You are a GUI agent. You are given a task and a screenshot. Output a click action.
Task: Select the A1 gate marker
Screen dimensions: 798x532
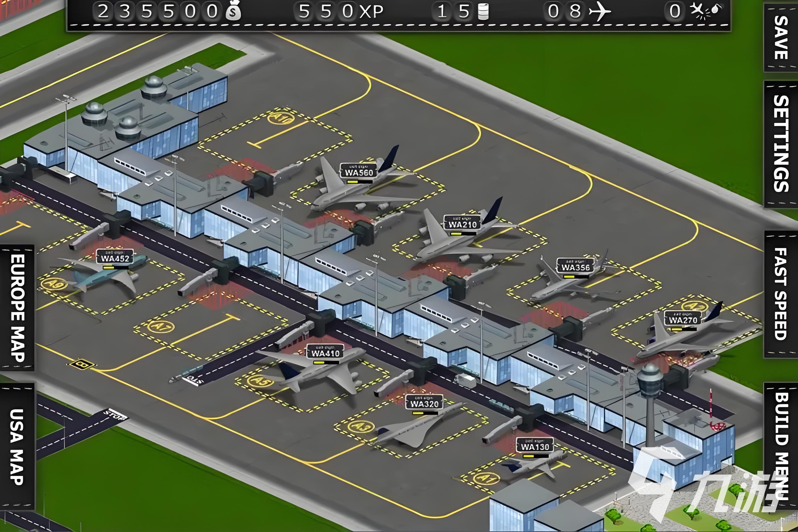(487, 478)
